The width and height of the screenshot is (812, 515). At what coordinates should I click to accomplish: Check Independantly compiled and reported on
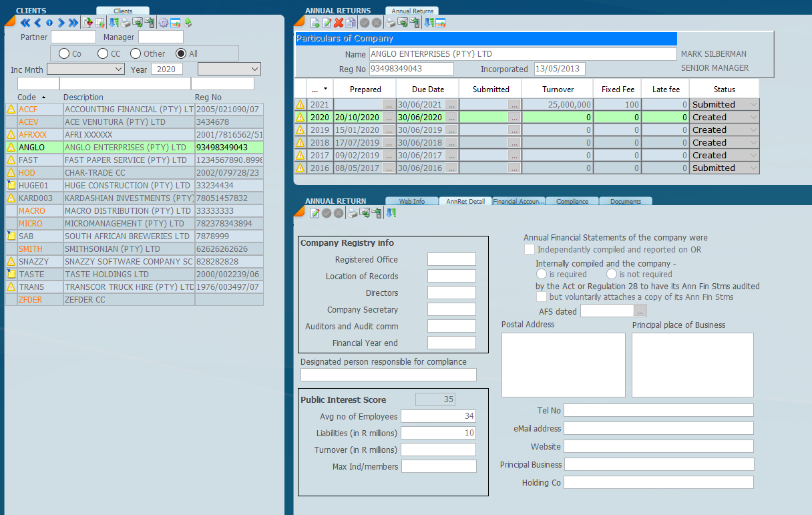530,249
